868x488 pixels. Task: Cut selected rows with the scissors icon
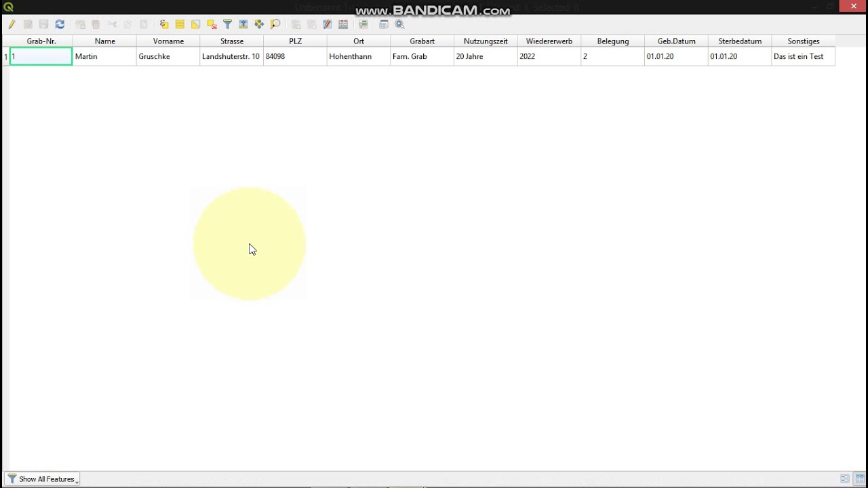click(112, 24)
